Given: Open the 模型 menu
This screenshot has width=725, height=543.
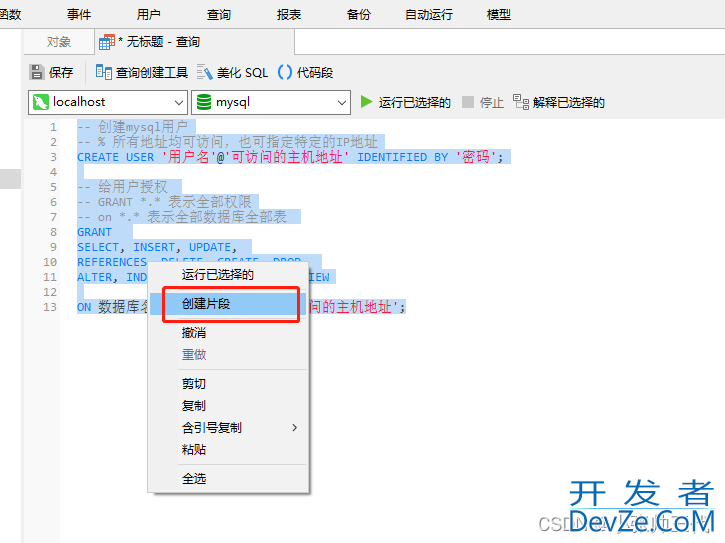Looking at the screenshot, I should pyautogui.click(x=499, y=15).
